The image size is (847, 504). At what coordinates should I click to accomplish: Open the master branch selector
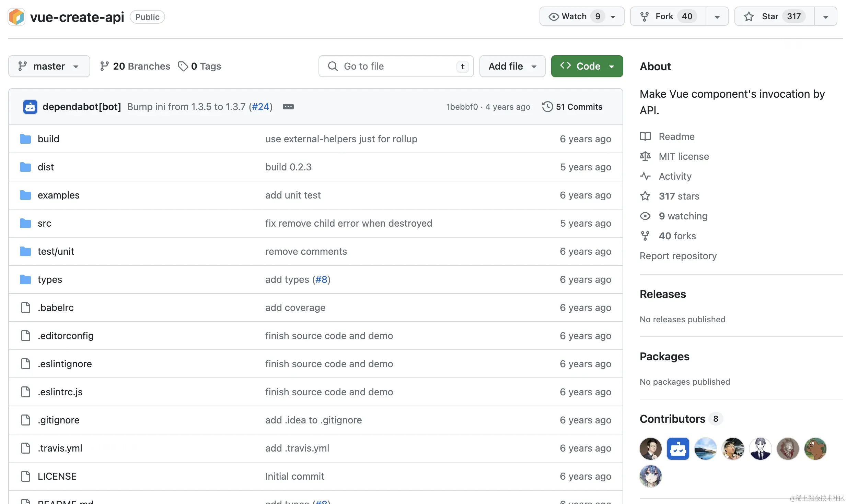click(x=49, y=66)
